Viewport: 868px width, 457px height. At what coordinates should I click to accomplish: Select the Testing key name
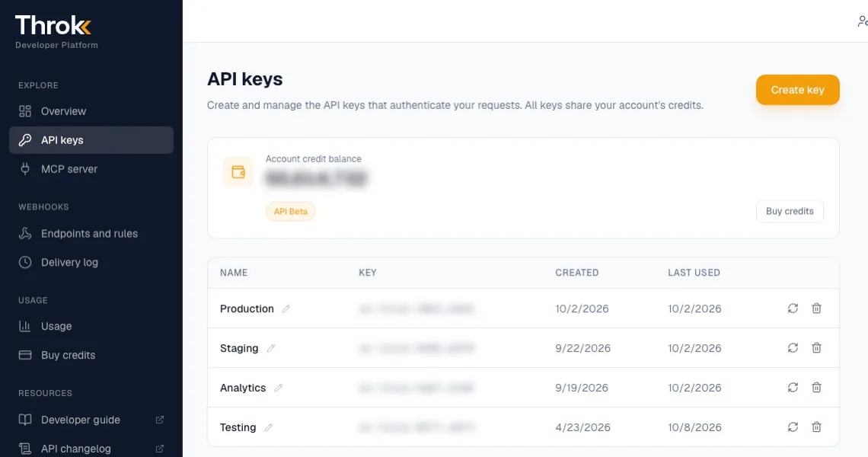pyautogui.click(x=238, y=427)
